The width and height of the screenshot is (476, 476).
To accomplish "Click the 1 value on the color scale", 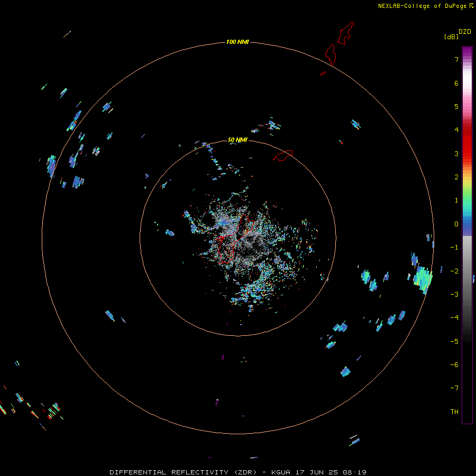I will tap(456, 200).
